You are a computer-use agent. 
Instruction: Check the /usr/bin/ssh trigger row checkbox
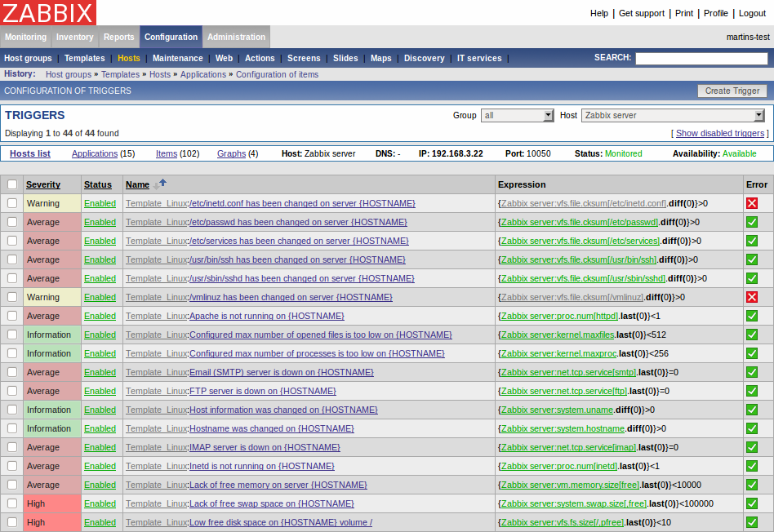12,259
